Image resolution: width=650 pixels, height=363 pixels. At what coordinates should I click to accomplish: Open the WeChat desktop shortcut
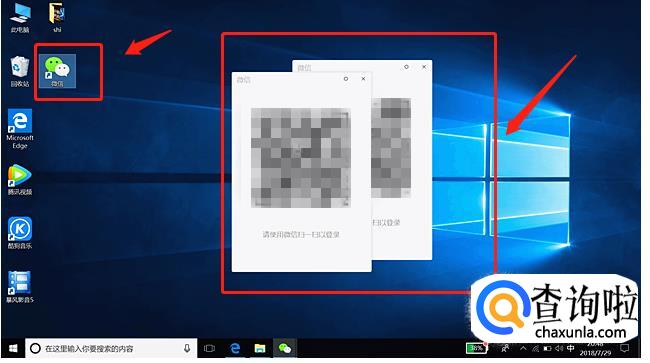(57, 71)
